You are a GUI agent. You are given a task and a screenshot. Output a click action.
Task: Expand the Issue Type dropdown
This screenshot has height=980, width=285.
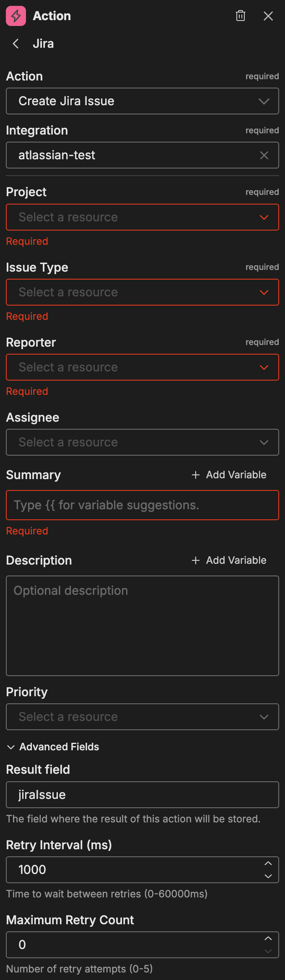[x=142, y=292]
